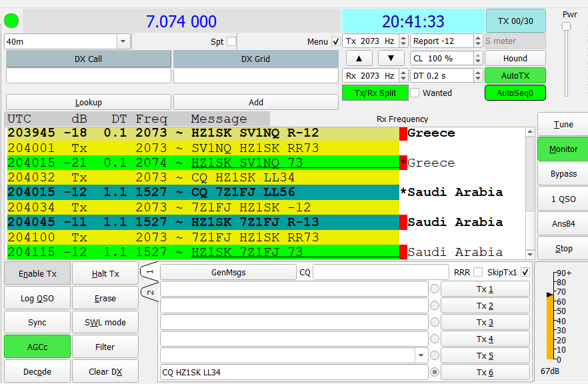Toggle Hound mode

click(515, 58)
